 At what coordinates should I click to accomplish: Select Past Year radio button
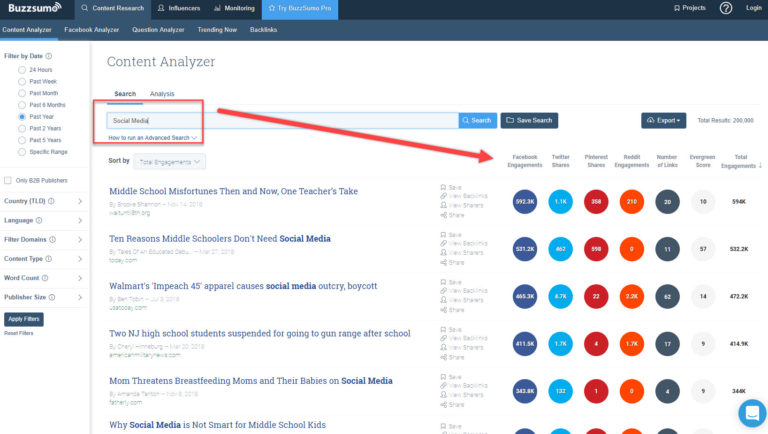(22, 117)
